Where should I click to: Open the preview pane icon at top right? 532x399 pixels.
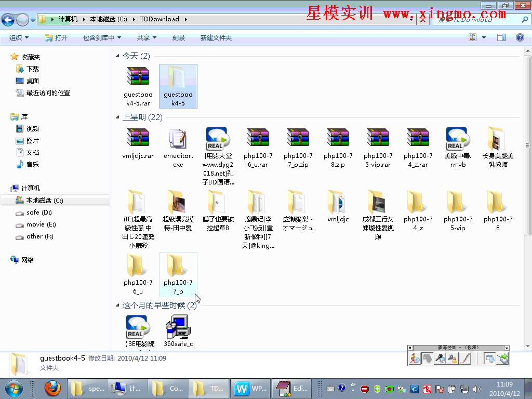(x=501, y=37)
